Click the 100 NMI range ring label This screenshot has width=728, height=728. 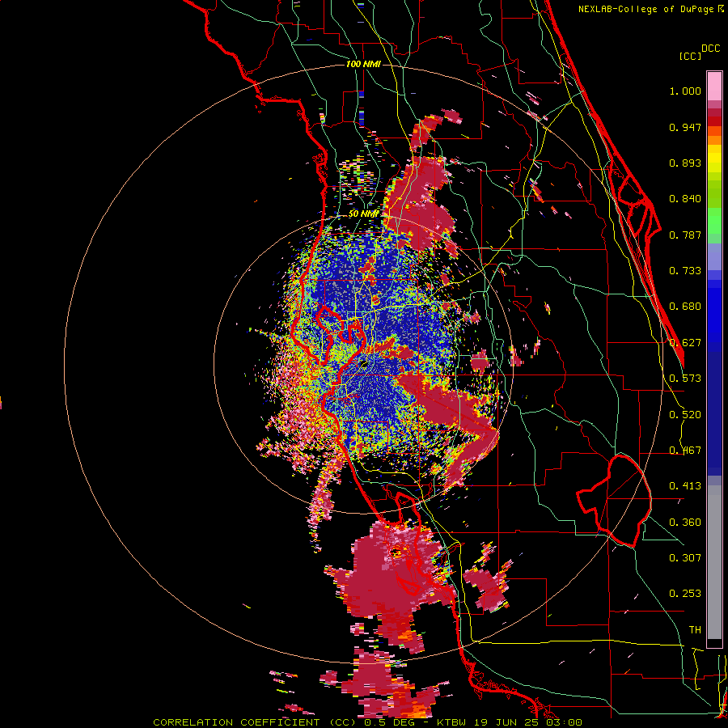pyautogui.click(x=363, y=64)
